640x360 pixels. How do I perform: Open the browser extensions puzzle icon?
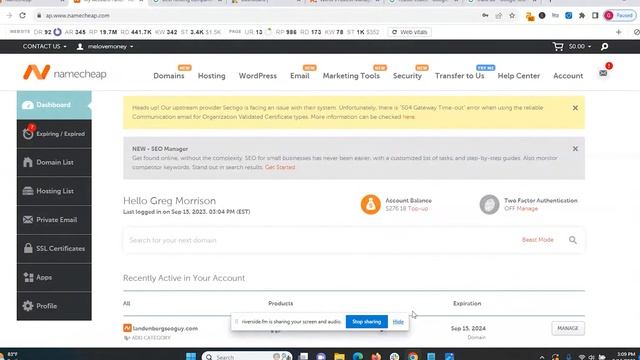(x=582, y=16)
